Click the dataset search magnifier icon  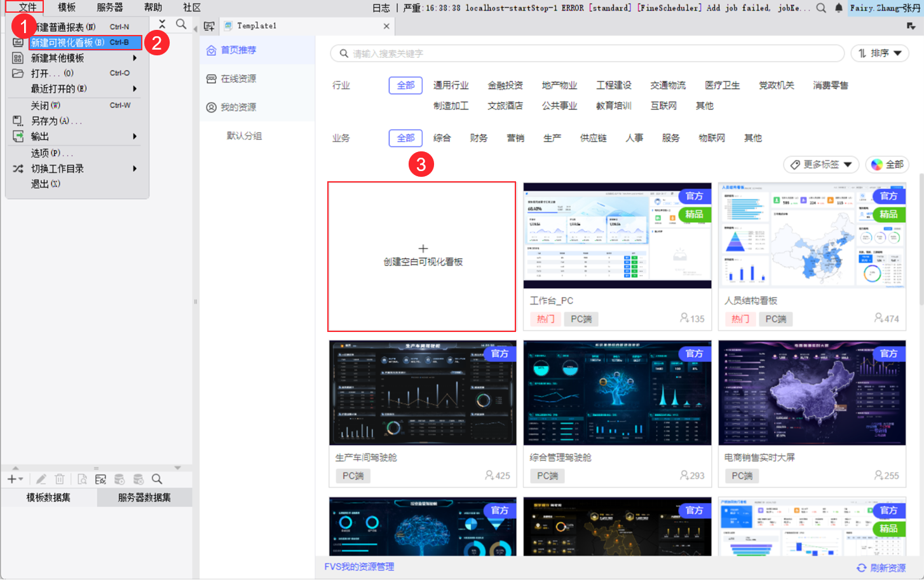(157, 479)
